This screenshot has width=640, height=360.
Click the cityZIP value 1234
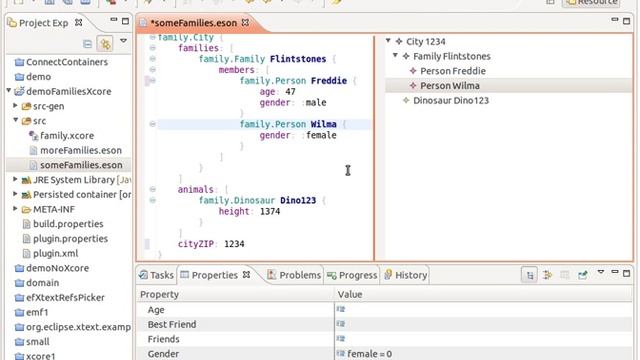234,244
